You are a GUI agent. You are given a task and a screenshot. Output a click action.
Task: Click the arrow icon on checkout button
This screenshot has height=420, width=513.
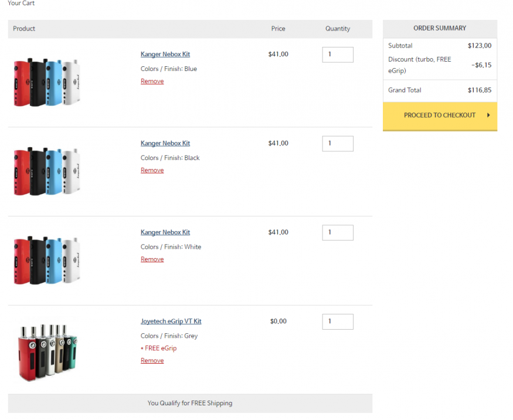point(488,116)
